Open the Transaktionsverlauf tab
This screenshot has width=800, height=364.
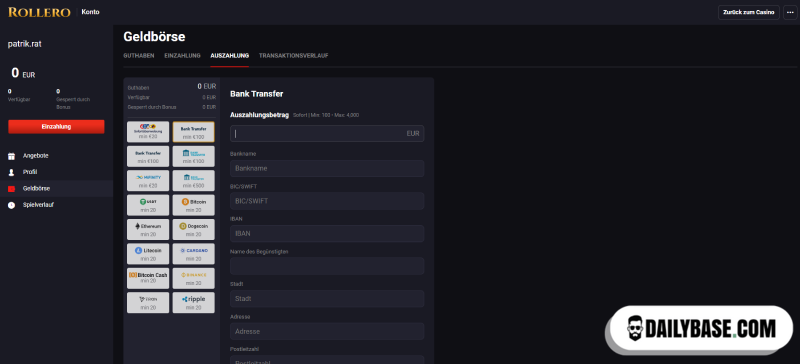293,56
